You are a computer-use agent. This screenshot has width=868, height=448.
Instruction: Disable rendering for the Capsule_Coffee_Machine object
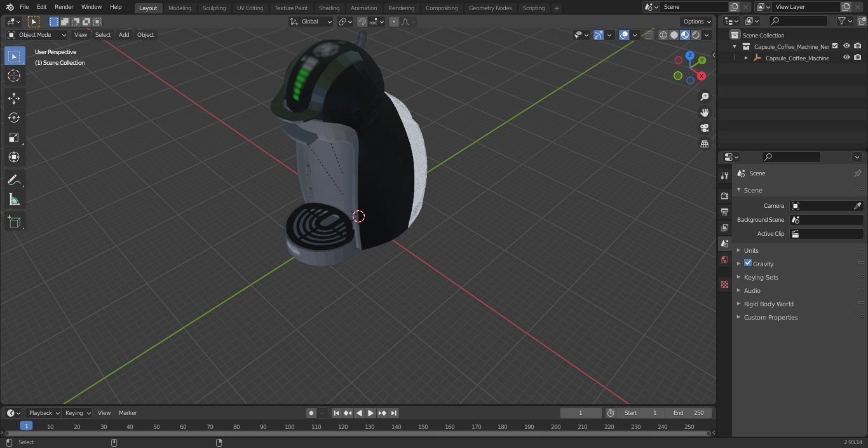(x=858, y=58)
